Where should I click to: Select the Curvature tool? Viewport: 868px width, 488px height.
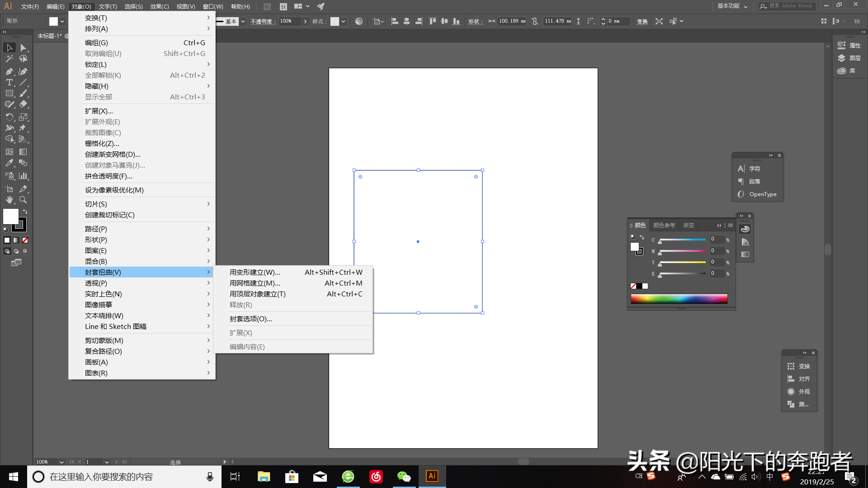click(x=23, y=71)
